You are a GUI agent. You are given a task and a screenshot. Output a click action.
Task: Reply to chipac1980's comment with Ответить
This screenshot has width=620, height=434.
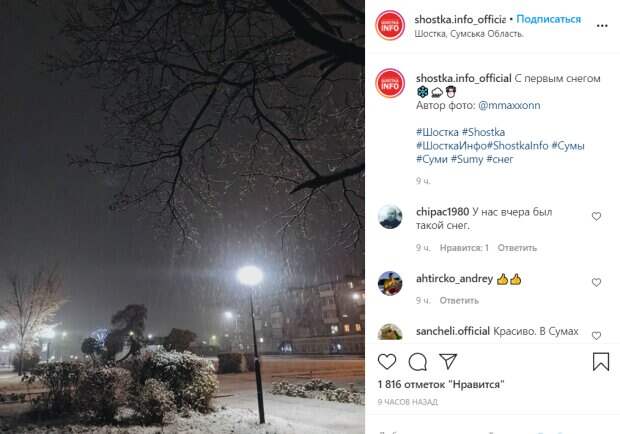[517, 248]
